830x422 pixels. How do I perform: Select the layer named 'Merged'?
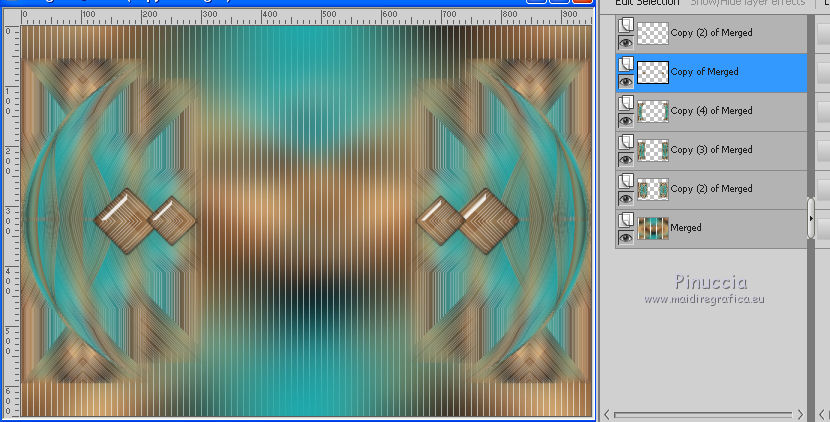pos(686,228)
